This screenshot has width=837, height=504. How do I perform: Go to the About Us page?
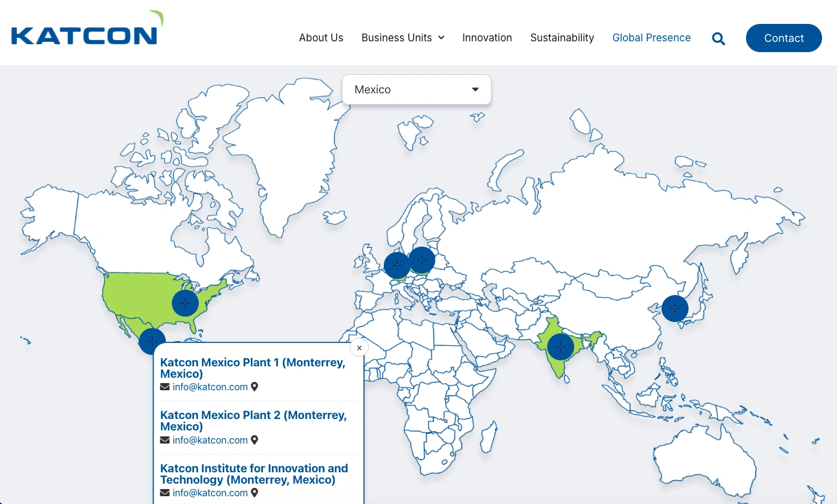click(321, 38)
